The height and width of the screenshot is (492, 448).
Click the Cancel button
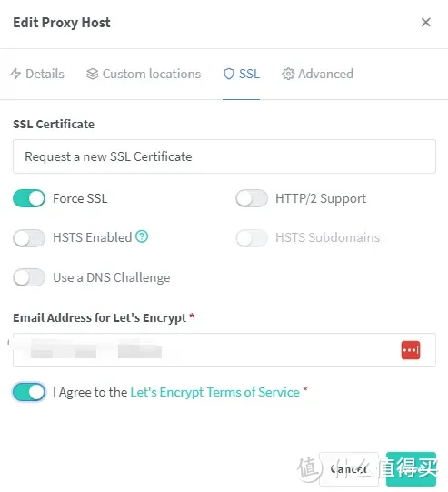click(349, 469)
